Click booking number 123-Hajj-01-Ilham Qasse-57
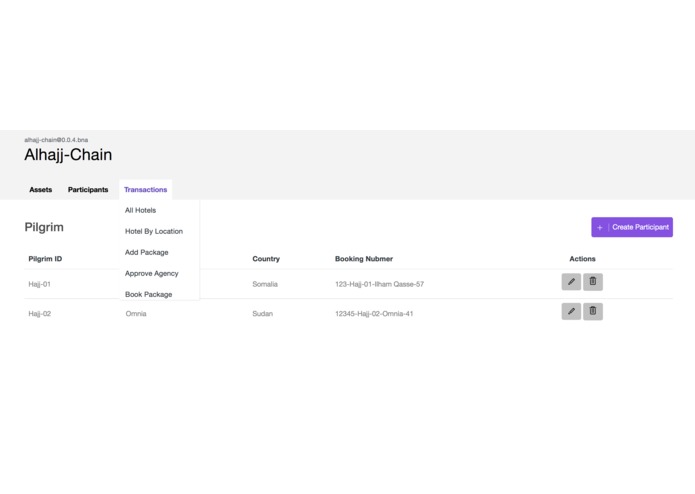Screen dimensions: 695x494 (x=379, y=284)
